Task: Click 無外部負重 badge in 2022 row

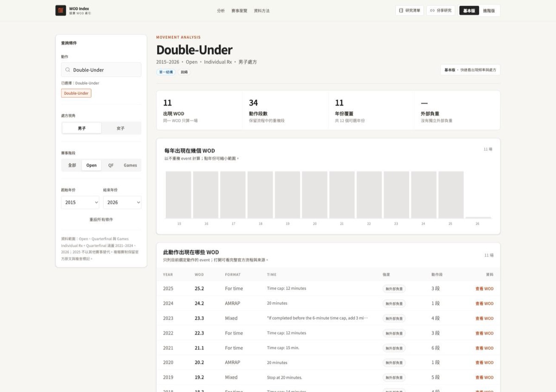Action: (x=394, y=333)
